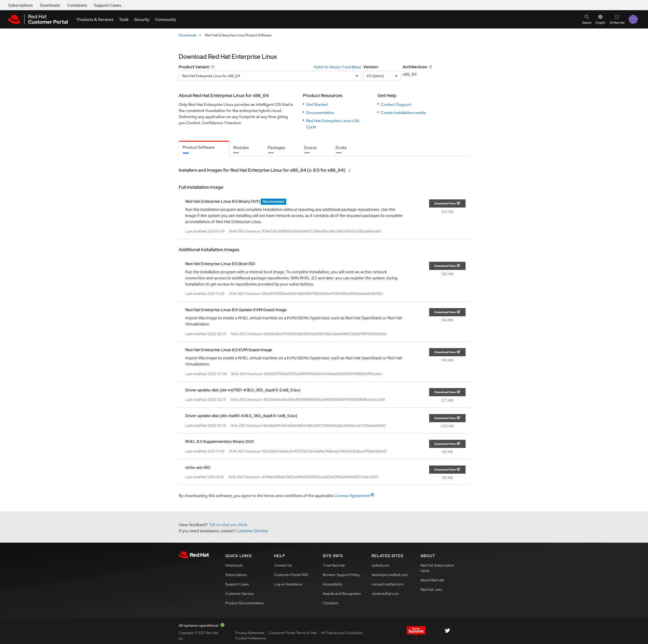Open the All Red Hat grid icon

click(x=616, y=17)
